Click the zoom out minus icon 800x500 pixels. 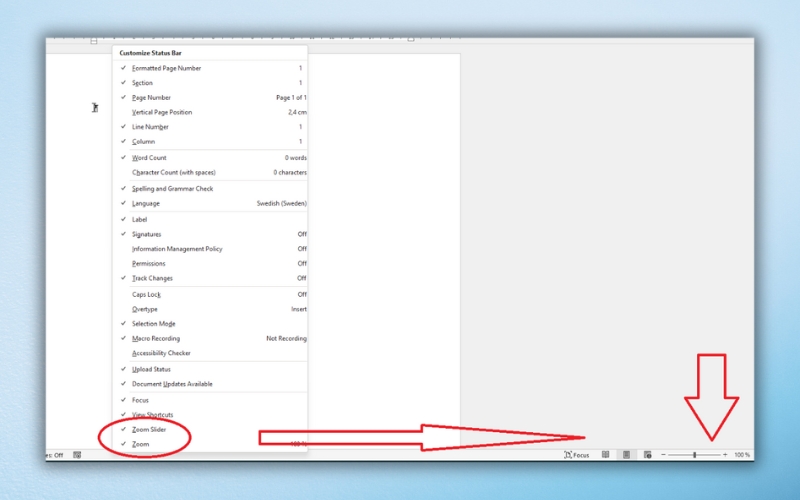pyautogui.click(x=663, y=455)
